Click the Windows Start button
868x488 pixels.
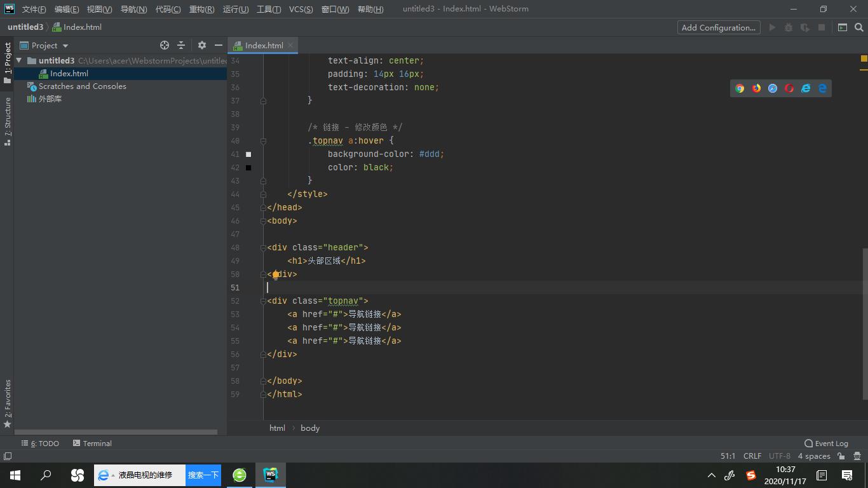click(15, 475)
